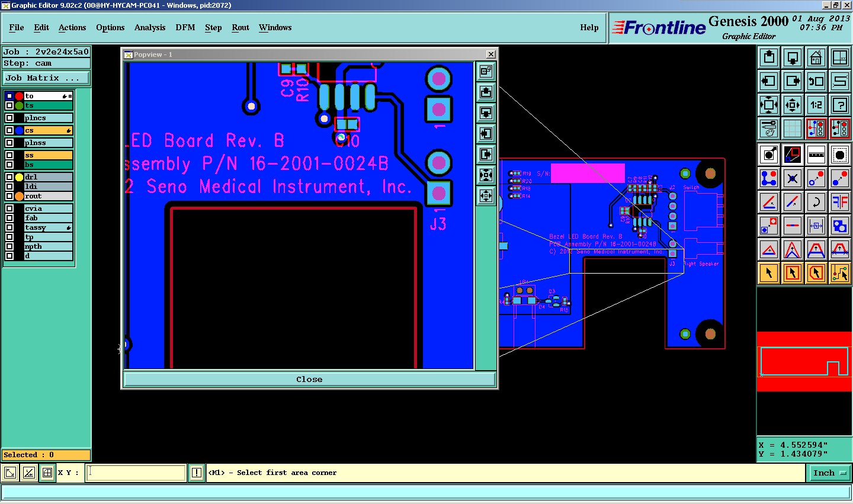Viewport: 853px width, 504px height.
Task: Zoom in inside the Popview window
Action: point(486,175)
